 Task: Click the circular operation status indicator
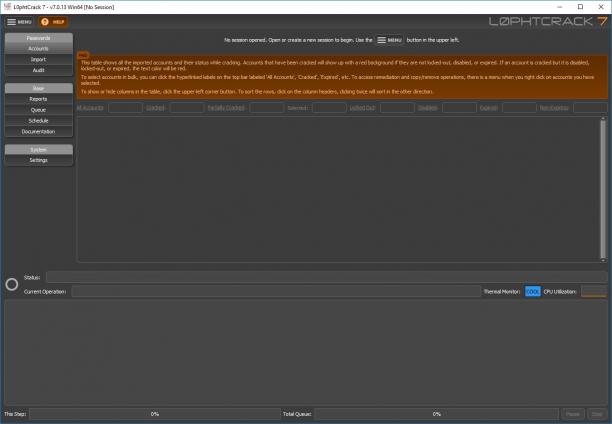(12, 285)
